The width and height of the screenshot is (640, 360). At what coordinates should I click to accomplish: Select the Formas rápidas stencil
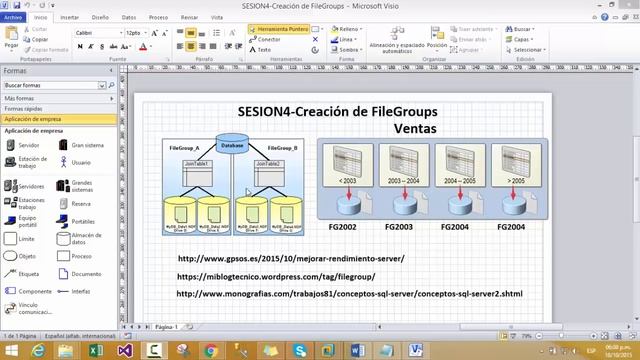coord(58,109)
